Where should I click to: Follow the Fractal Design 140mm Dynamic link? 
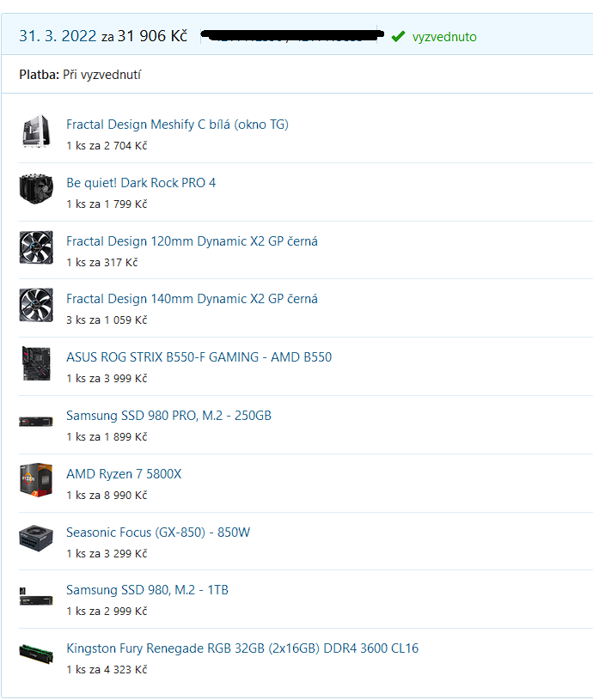coord(192,299)
